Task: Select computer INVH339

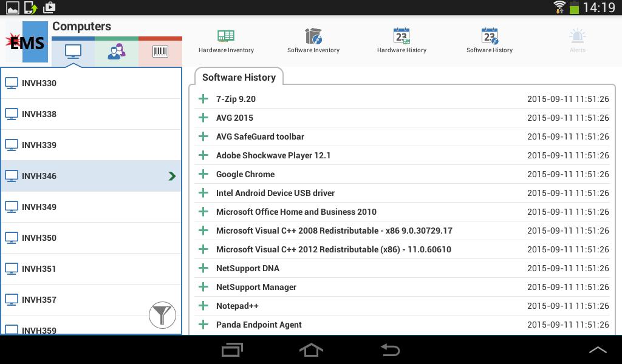Action: pos(91,145)
